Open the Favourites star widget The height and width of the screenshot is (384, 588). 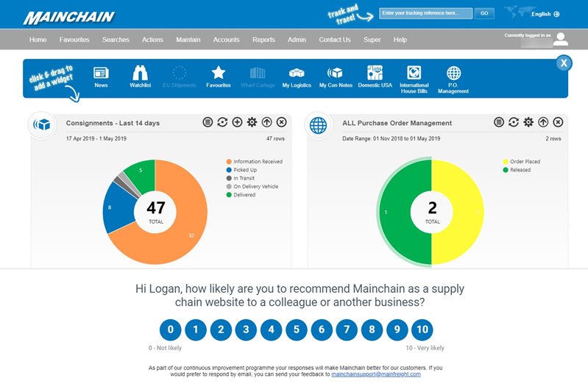click(219, 73)
